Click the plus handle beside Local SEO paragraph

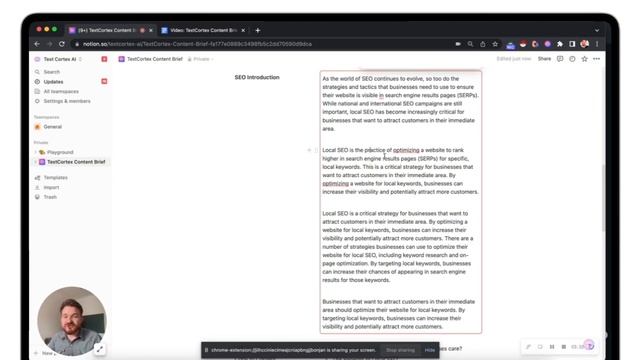(309, 150)
